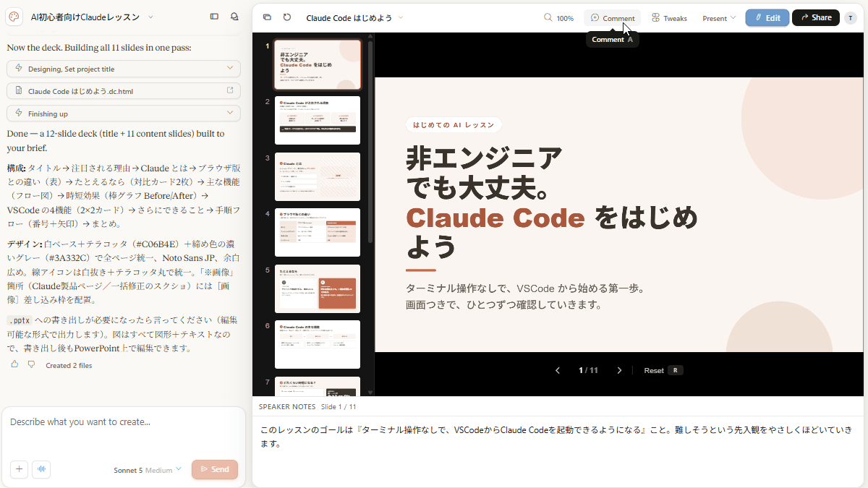Screen dimensions: 868x488
Task: Click the stacked pages icon beside reload
Action: pos(267,17)
